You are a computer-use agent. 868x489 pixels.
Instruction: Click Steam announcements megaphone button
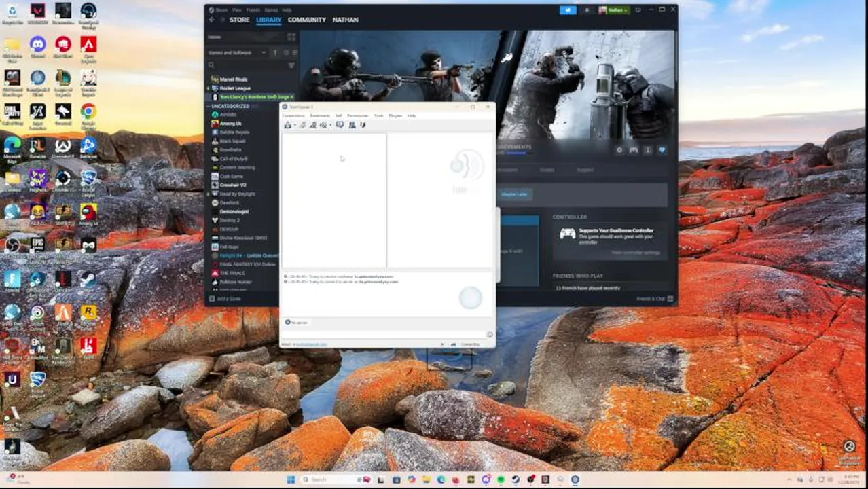click(568, 10)
